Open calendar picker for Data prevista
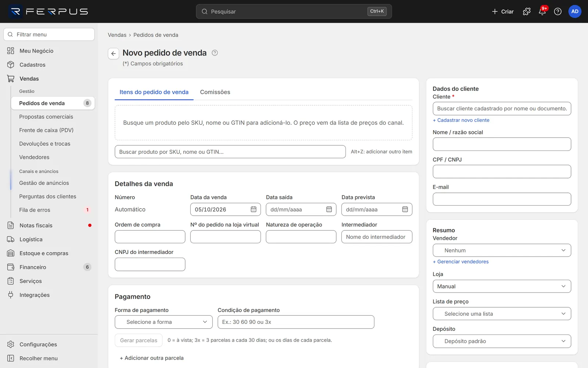The height and width of the screenshot is (368, 588). [405, 209]
